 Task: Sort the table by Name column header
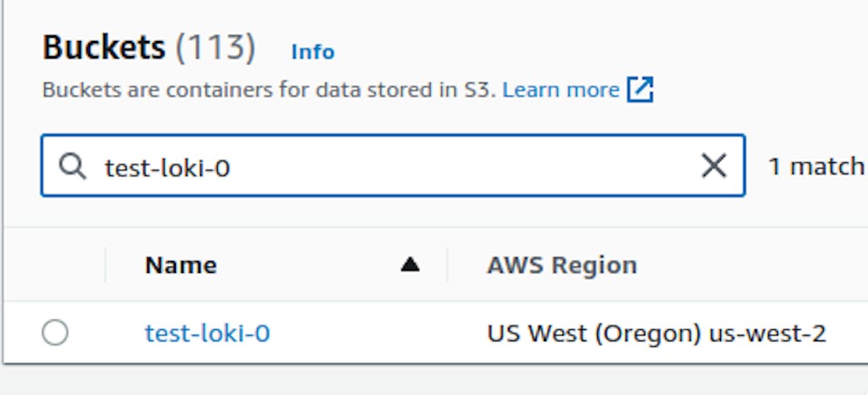click(x=181, y=265)
